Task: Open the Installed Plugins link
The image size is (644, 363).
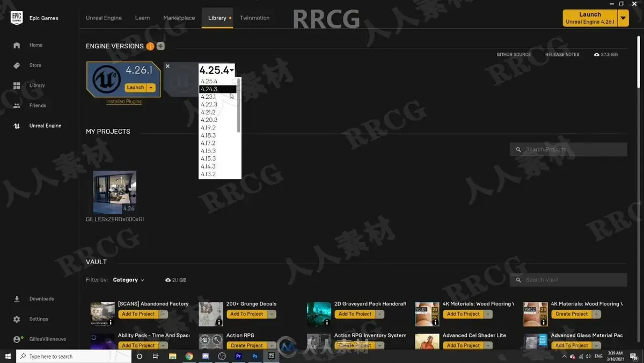Action: tap(124, 101)
